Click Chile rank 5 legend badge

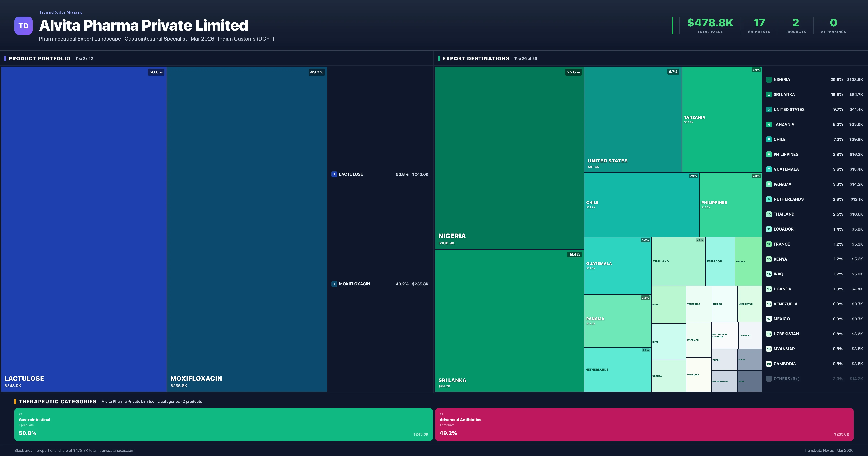[x=769, y=139]
